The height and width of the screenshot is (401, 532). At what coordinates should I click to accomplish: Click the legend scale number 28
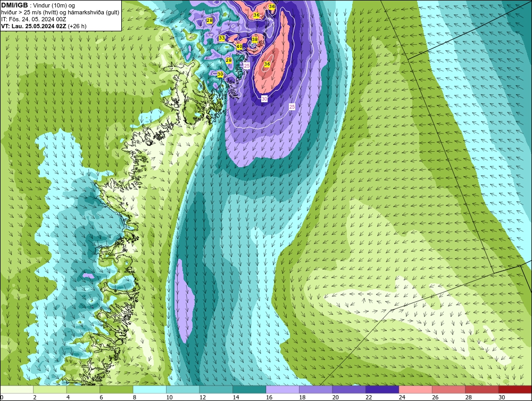pyautogui.click(x=469, y=397)
